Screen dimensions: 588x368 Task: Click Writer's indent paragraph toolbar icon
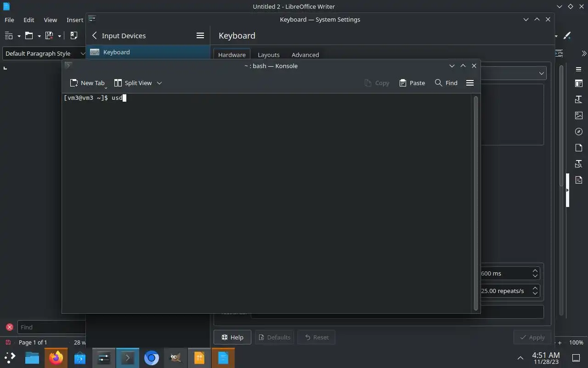pos(559,53)
